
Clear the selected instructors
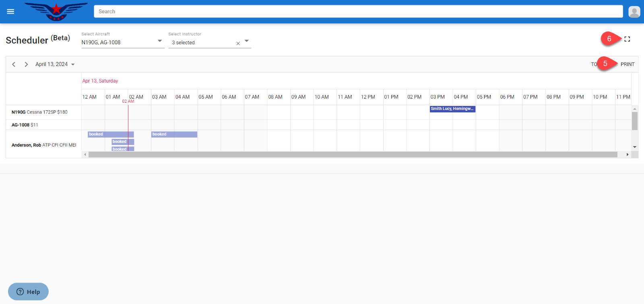click(238, 43)
